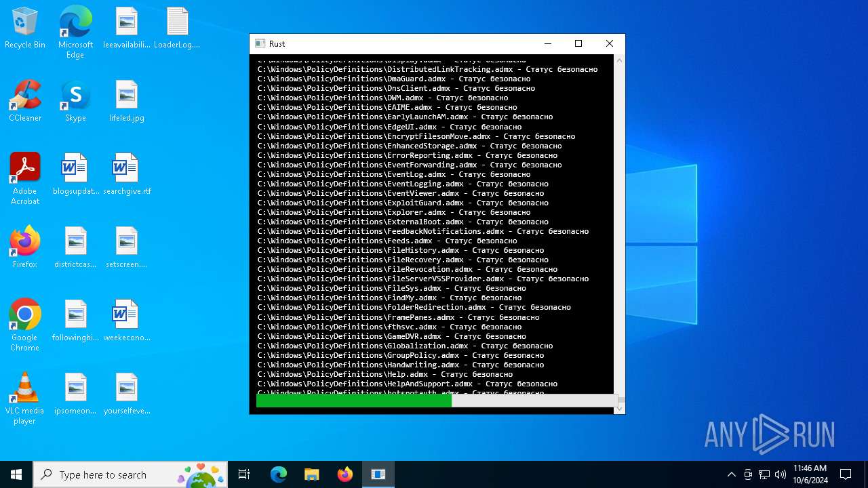Switch to Rust app on taskbar
Viewport: 868px width, 488px height.
tap(378, 474)
